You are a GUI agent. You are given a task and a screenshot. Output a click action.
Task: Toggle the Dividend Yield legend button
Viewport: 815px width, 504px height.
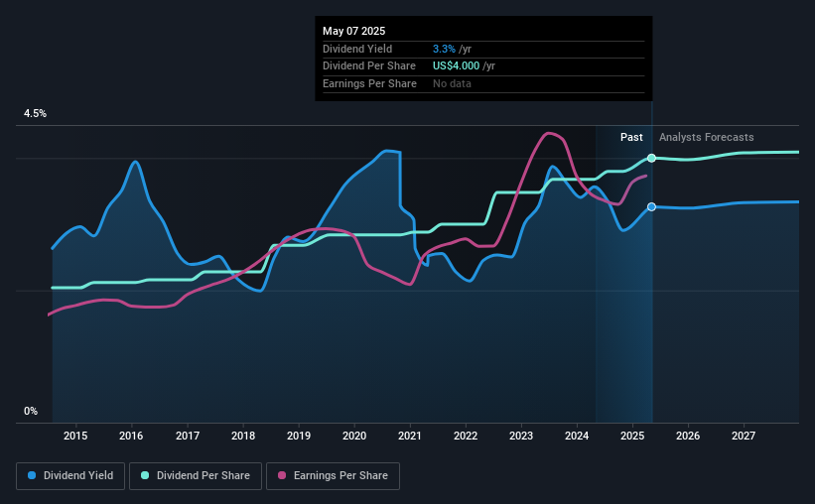(70, 475)
